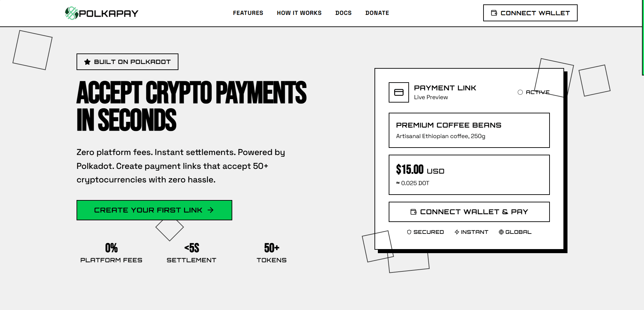Click the wallet icon in Connect Wallet & Pay
Viewport: 644px width, 310px height.
click(413, 212)
